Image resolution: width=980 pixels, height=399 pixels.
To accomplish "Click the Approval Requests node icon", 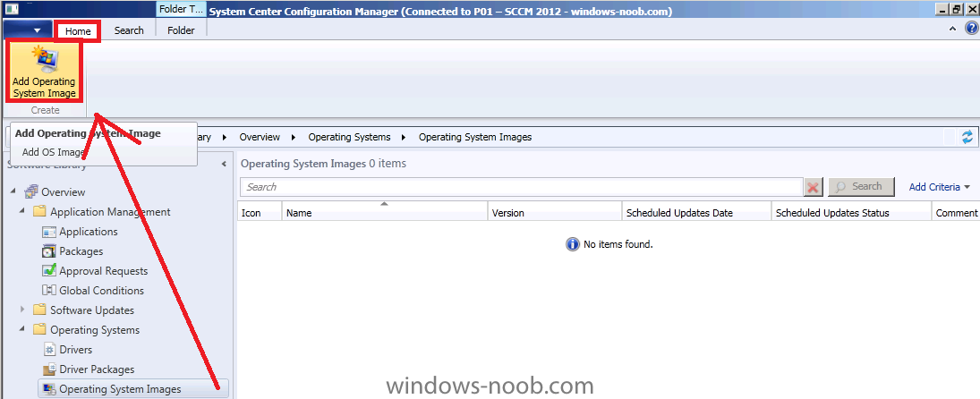I will coord(49,271).
